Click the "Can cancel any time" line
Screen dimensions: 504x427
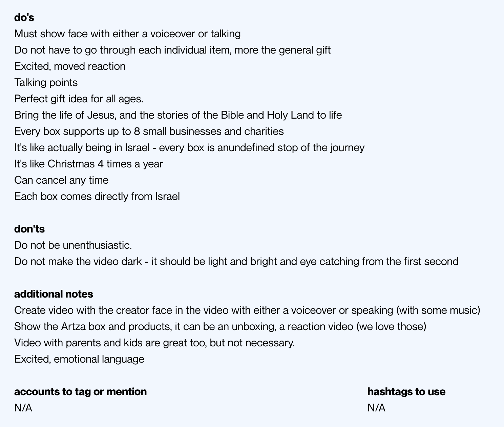[x=61, y=180]
